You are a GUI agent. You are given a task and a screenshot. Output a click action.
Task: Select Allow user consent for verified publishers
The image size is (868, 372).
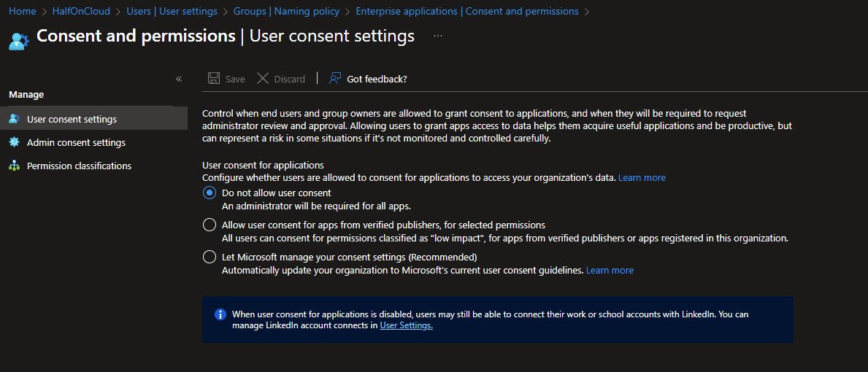[210, 225]
